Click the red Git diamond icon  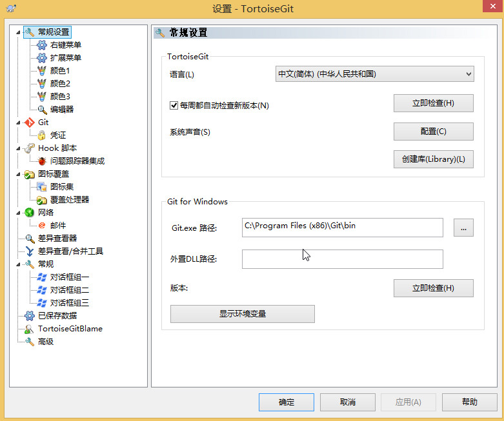(30, 122)
